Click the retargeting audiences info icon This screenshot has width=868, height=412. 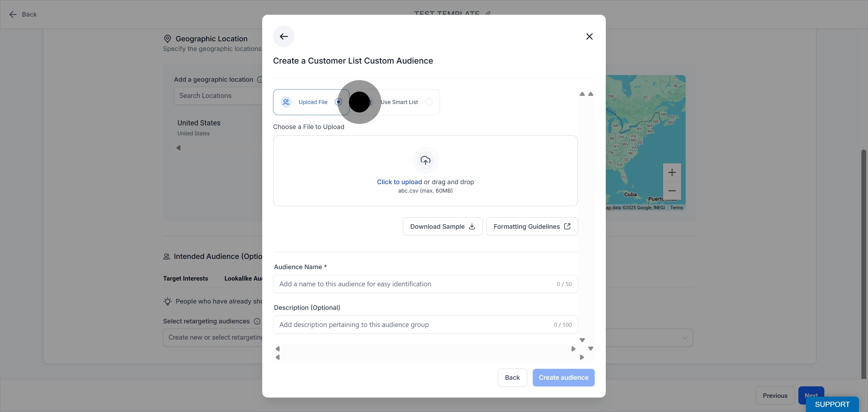(x=257, y=321)
